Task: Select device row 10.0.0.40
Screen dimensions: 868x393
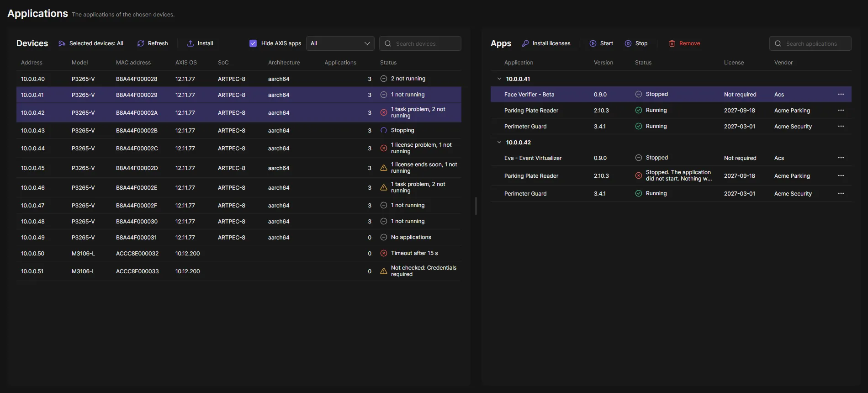Action: (x=239, y=79)
